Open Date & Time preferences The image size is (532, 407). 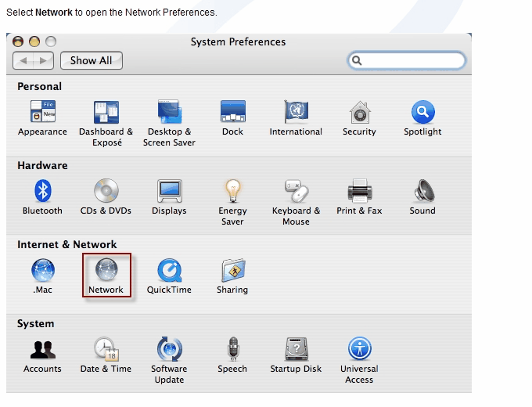[x=106, y=355]
